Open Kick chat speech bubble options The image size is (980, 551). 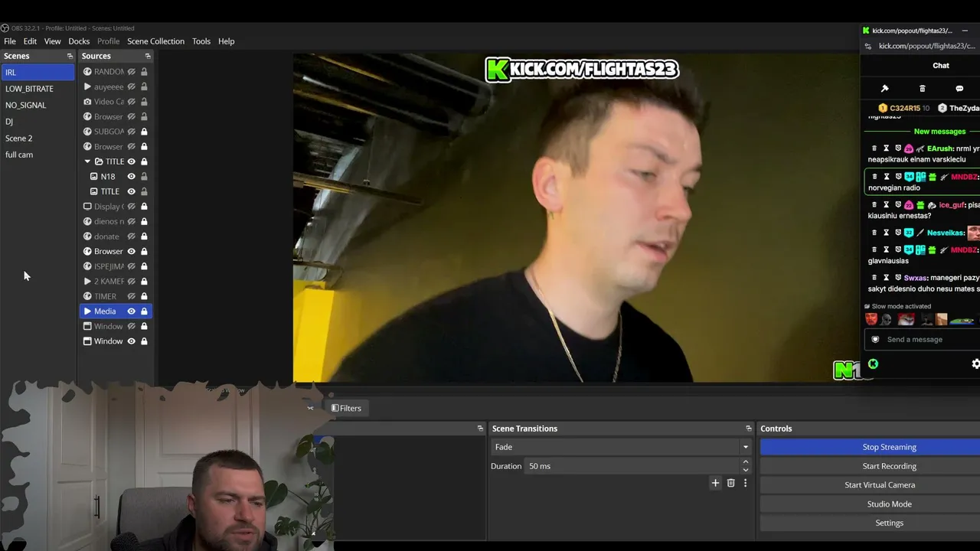(x=959, y=89)
